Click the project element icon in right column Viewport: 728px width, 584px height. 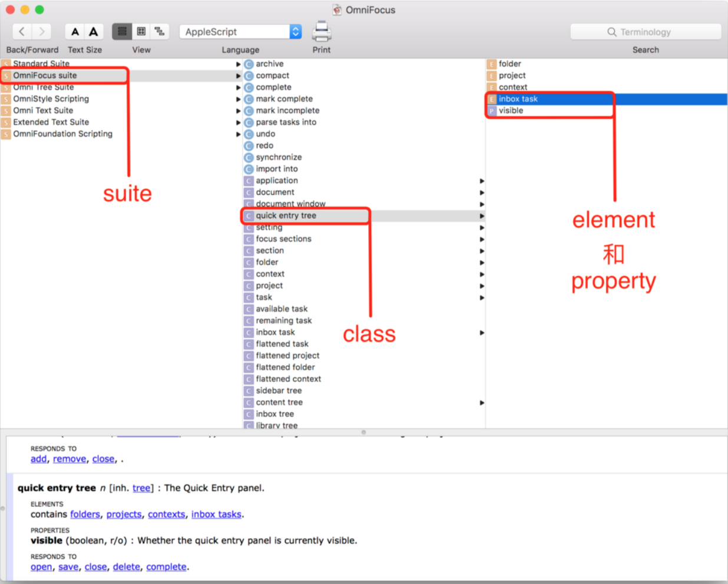(x=491, y=76)
